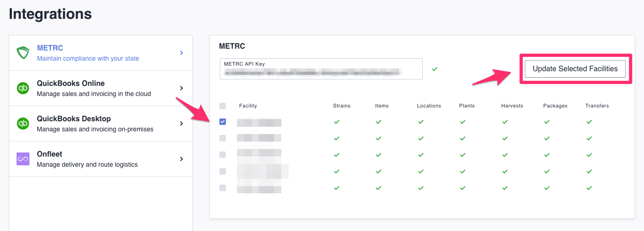
Task: Click Items checkmark in second facility row
Action: click(x=378, y=138)
